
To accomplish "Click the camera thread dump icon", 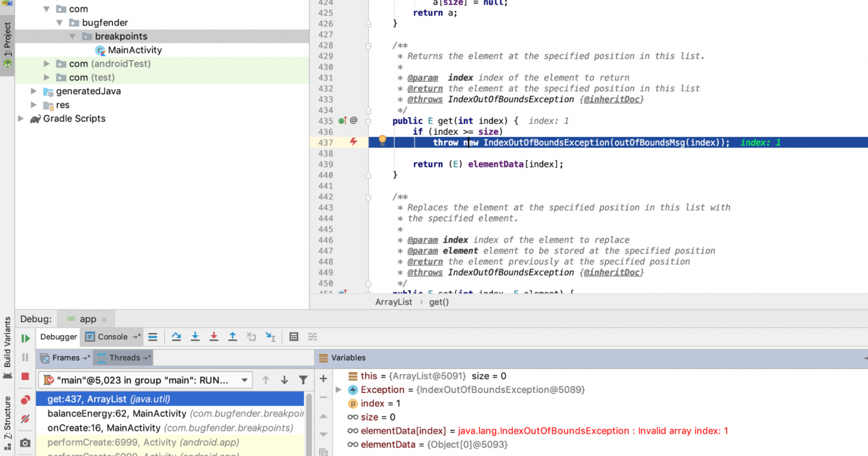I will pyautogui.click(x=25, y=442).
